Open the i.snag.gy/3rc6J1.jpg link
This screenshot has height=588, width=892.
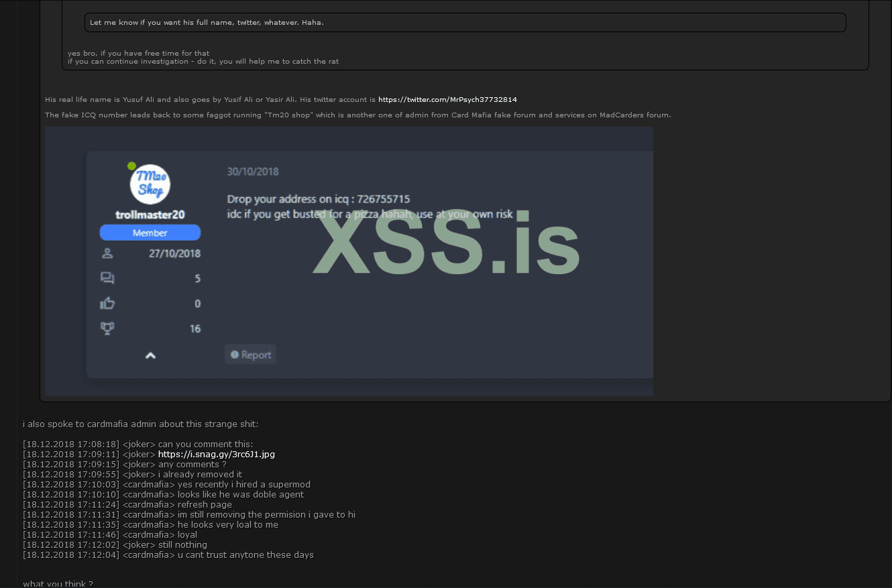pos(217,455)
